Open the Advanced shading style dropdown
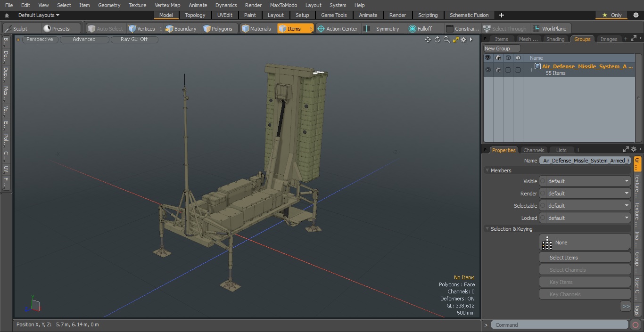 coord(84,39)
